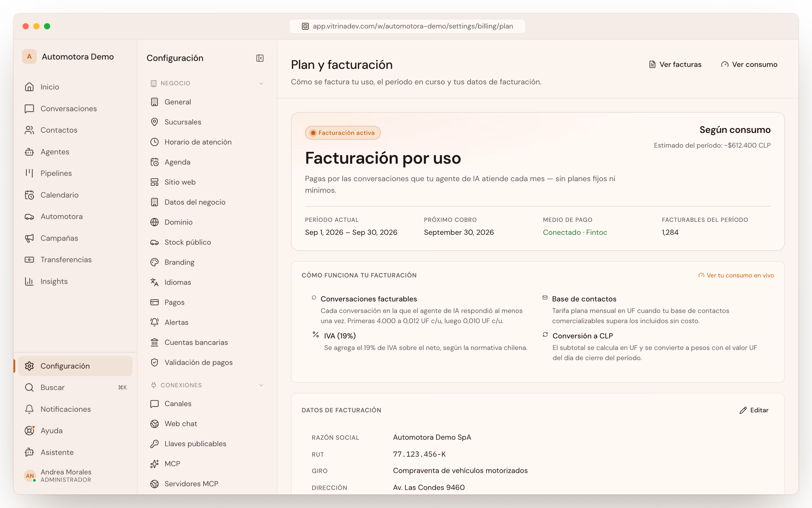Click the Estimado del período amount text

coord(712,145)
